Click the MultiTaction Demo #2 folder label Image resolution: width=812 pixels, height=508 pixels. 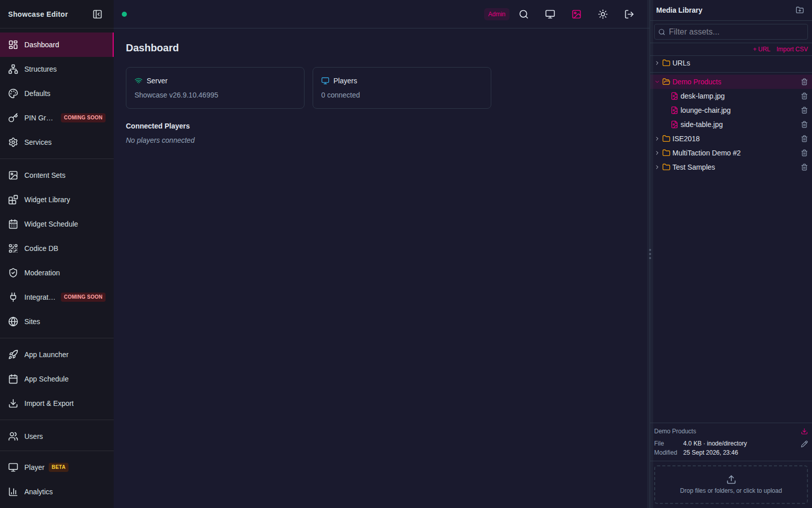(x=706, y=153)
